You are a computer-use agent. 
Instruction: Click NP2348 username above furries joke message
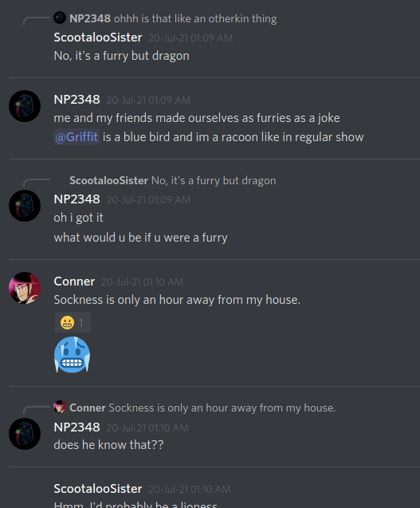77,100
